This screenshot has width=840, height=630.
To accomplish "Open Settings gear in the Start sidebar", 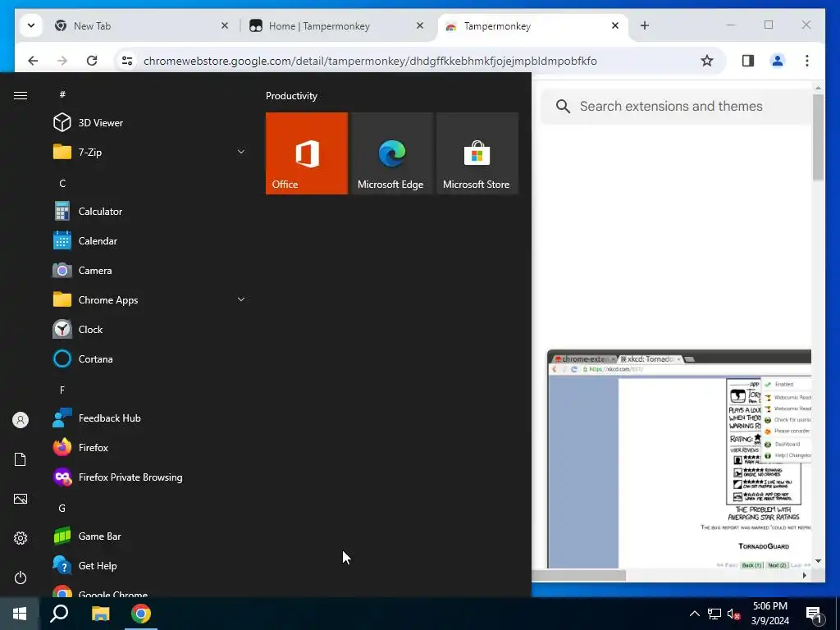I will (21, 538).
